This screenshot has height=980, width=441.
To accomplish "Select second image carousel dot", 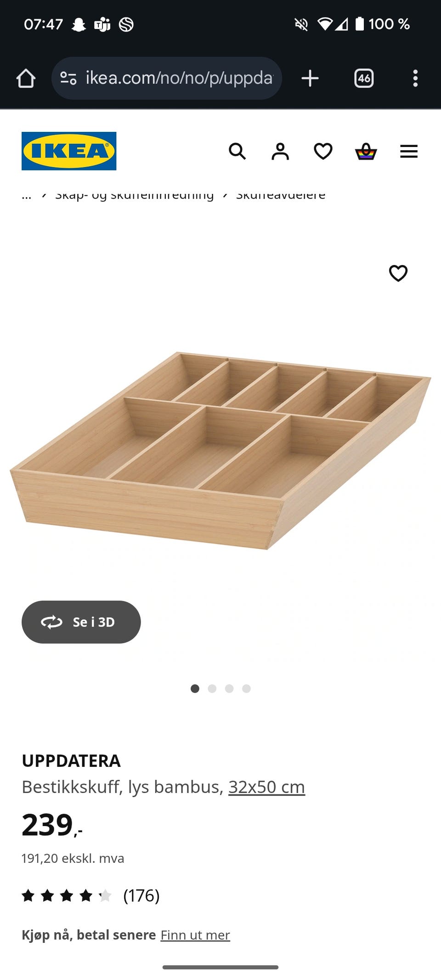I will point(212,688).
